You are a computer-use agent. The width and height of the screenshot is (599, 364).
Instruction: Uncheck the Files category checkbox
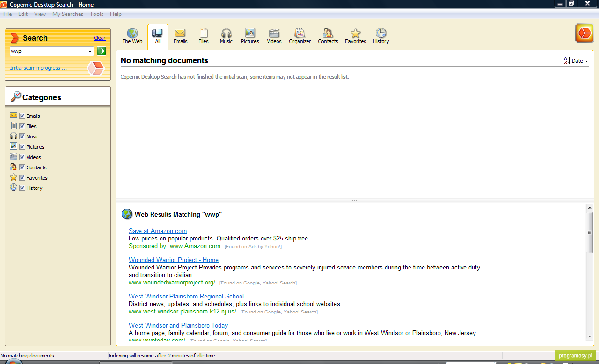pyautogui.click(x=22, y=126)
